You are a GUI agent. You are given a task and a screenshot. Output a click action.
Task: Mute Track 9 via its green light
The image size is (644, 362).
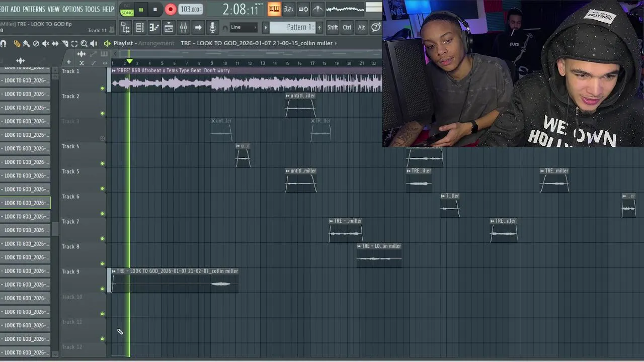(x=102, y=289)
